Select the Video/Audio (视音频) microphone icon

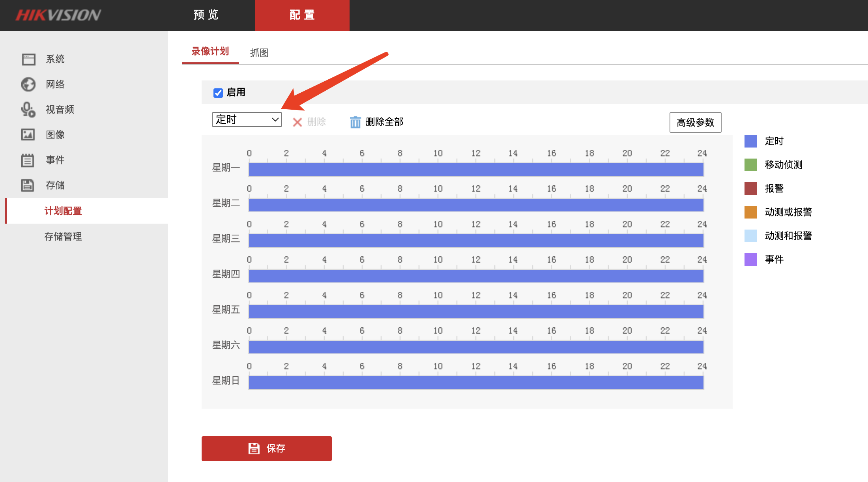(28, 110)
